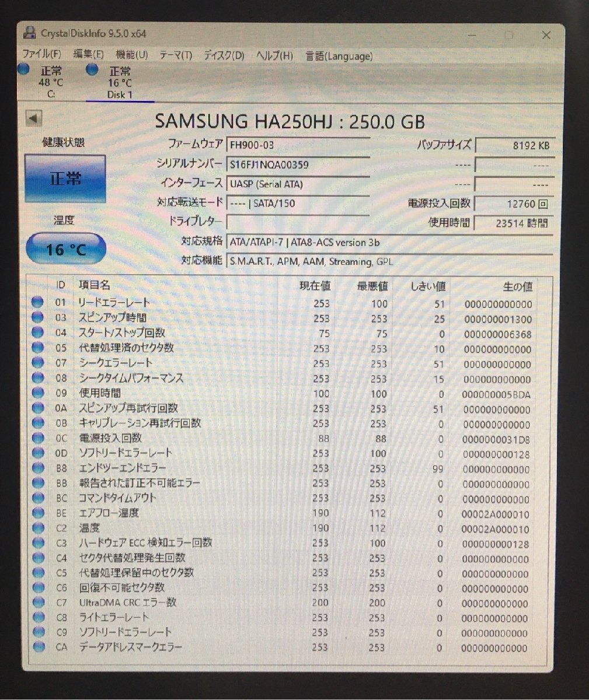Image resolution: width=589 pixels, height=700 pixels.
Task: Click the serial number field S16FJ1NQA00359
Action: [x=298, y=164]
